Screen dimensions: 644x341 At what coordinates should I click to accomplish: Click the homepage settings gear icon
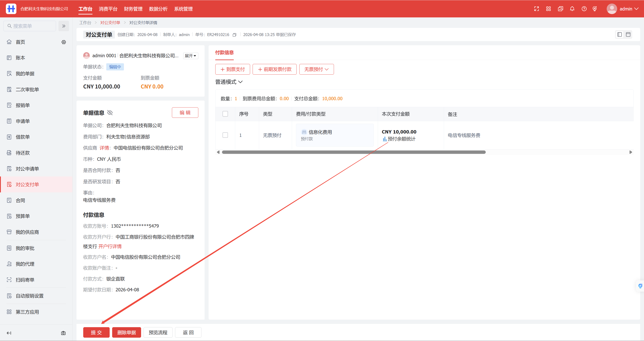[64, 42]
